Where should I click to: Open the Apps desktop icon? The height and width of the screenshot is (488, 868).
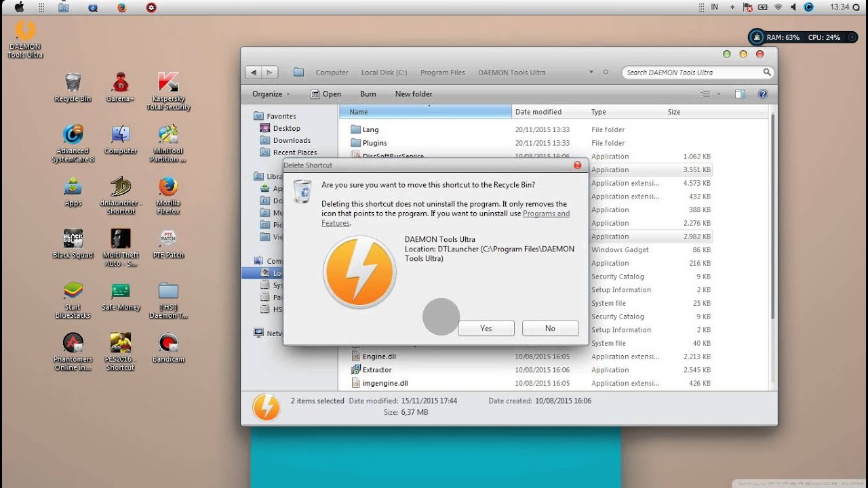coord(73,192)
